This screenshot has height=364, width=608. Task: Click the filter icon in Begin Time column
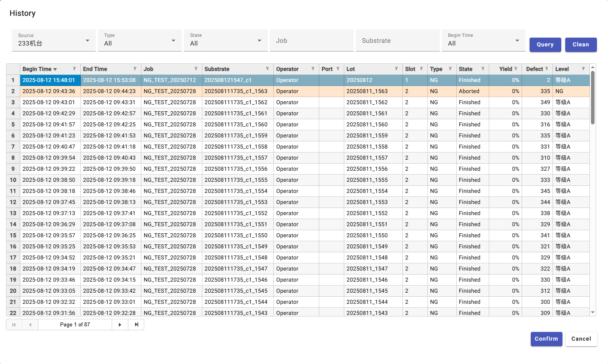click(74, 69)
